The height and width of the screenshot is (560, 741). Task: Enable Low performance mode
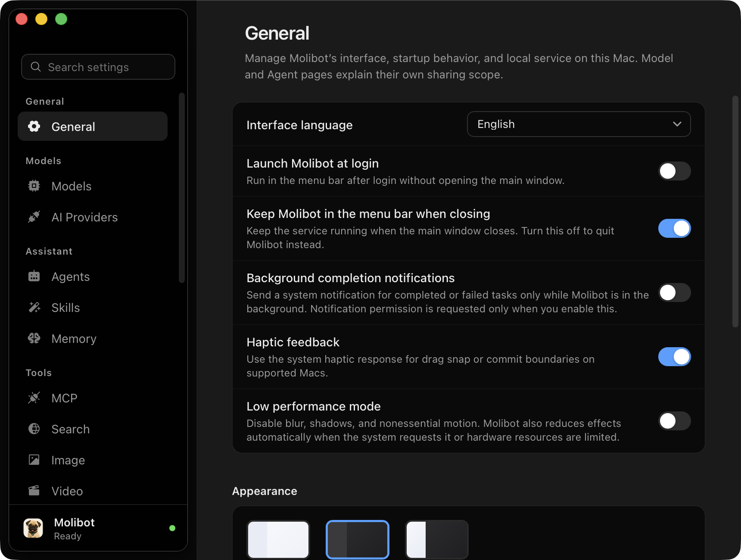click(674, 421)
